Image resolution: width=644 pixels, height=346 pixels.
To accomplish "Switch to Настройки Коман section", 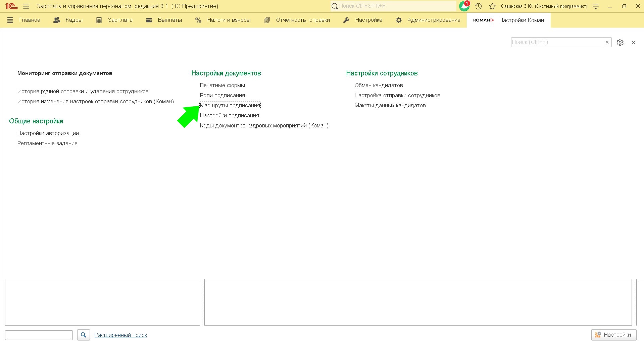I will pos(508,20).
